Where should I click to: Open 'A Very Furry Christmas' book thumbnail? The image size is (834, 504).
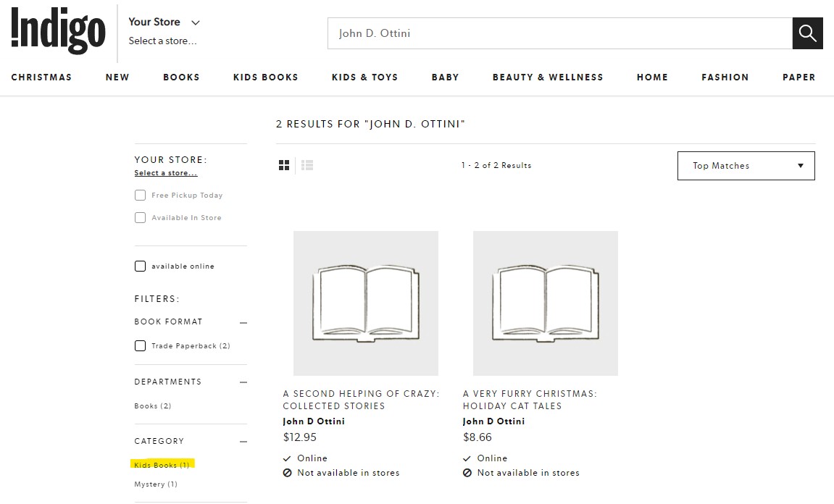click(545, 303)
